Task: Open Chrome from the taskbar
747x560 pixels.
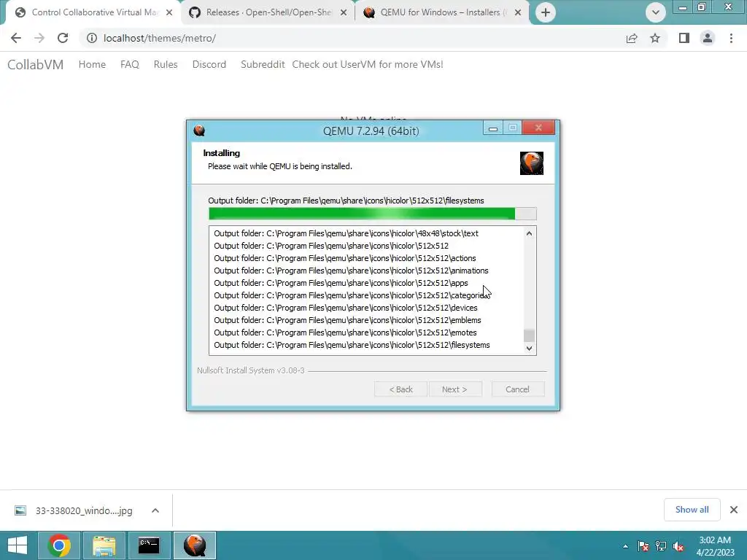Action: [x=59, y=545]
